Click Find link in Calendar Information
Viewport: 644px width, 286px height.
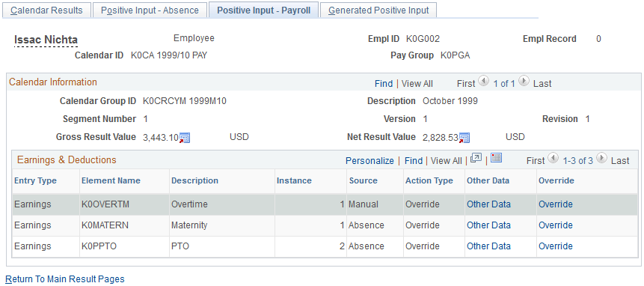384,84
